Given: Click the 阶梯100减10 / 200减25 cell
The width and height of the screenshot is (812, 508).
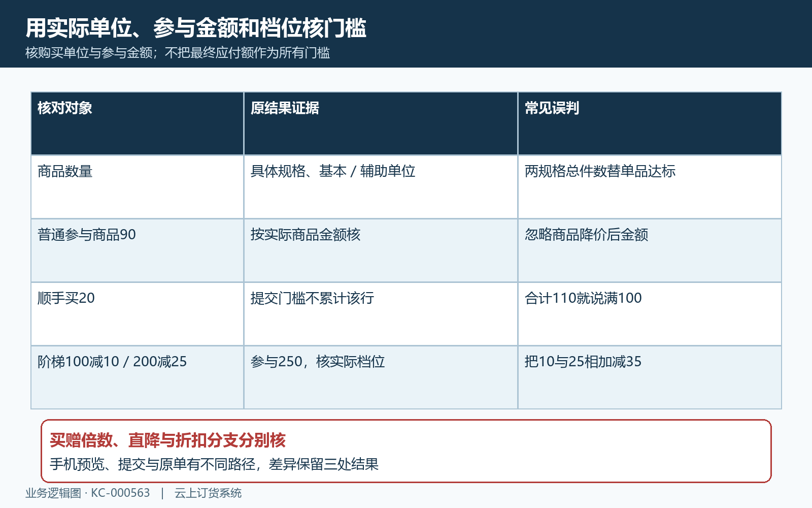Looking at the screenshot, I should tap(138, 377).
